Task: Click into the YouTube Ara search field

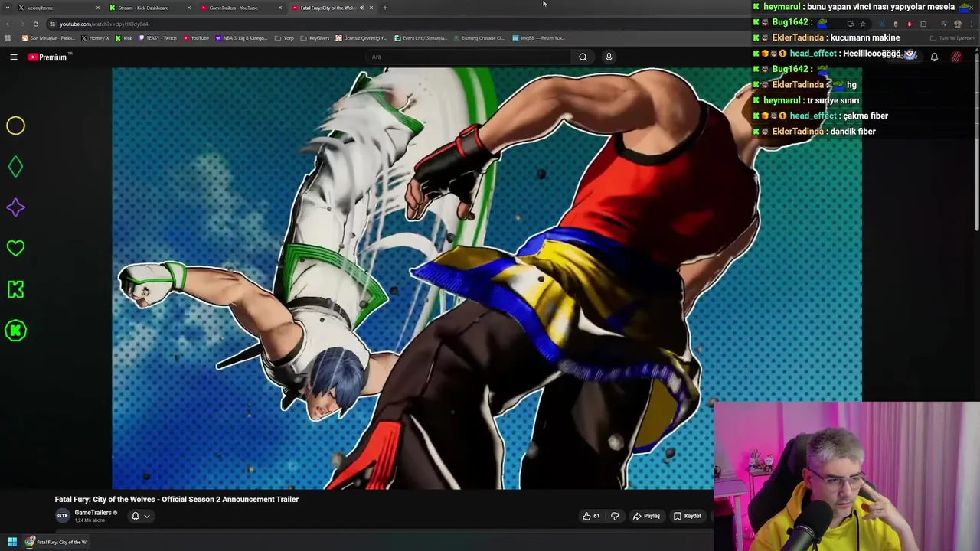Action: tap(467, 57)
